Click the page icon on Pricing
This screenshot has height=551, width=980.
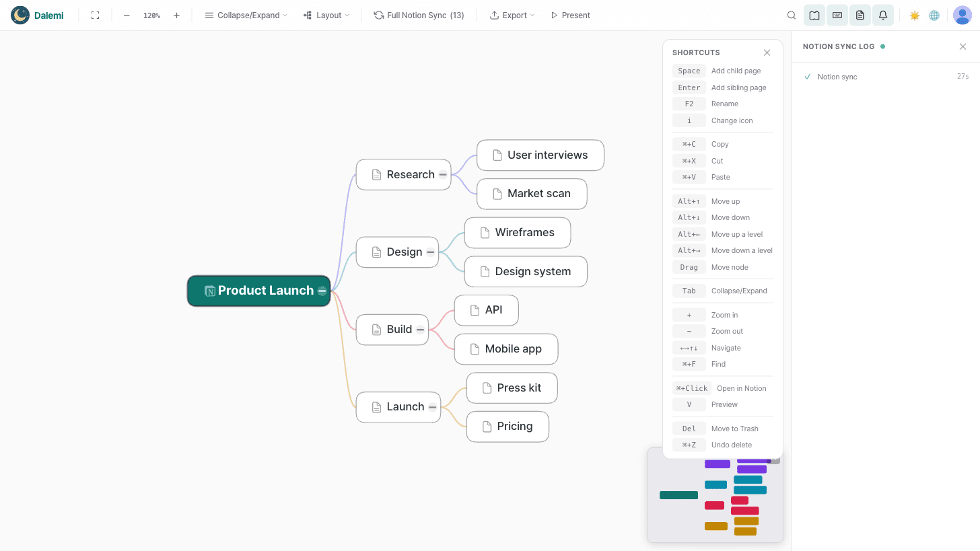tap(487, 427)
